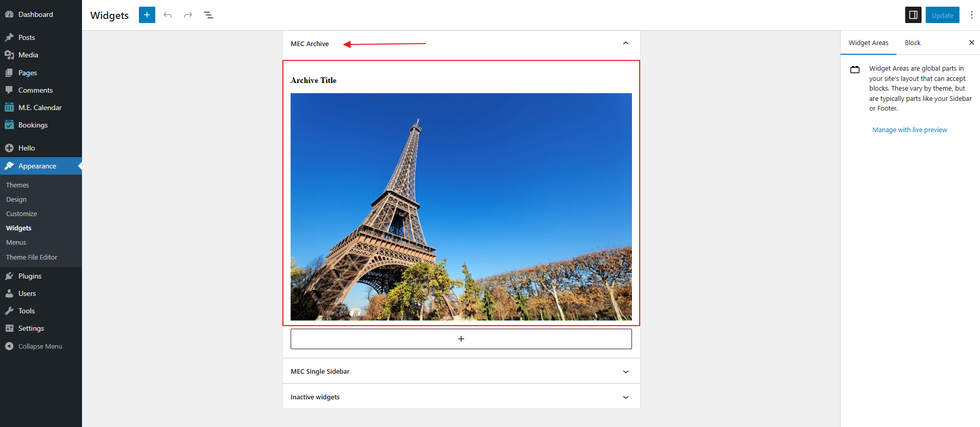Switch to the Block tab
The image size is (980, 427).
tap(912, 42)
